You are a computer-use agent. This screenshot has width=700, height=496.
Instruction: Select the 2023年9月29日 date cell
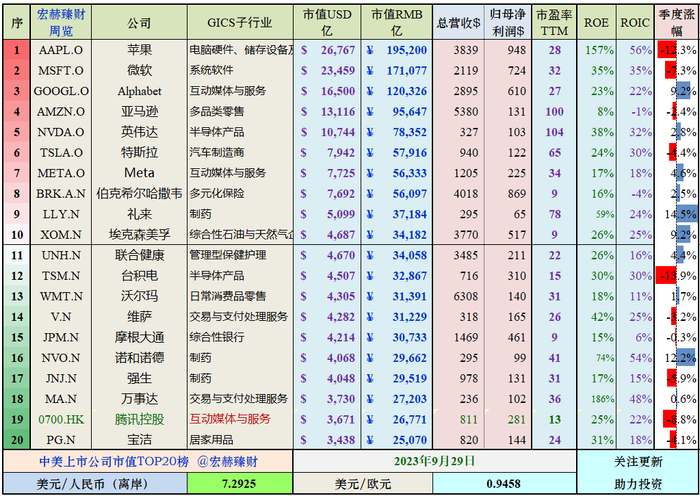tap(435, 461)
